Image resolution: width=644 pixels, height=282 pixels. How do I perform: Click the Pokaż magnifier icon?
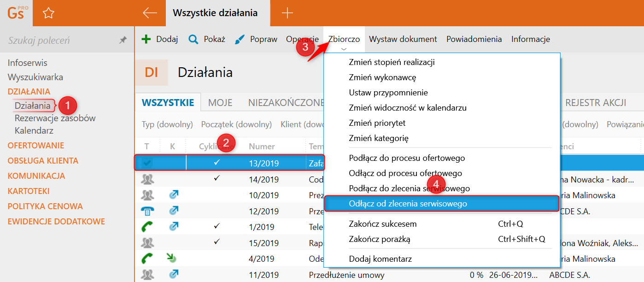pyautogui.click(x=193, y=39)
